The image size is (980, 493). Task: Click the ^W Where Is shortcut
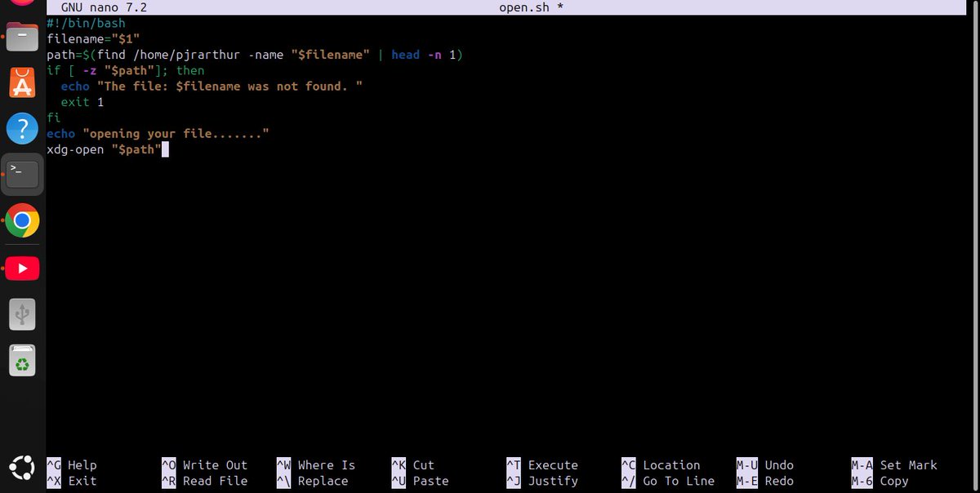[316, 465]
